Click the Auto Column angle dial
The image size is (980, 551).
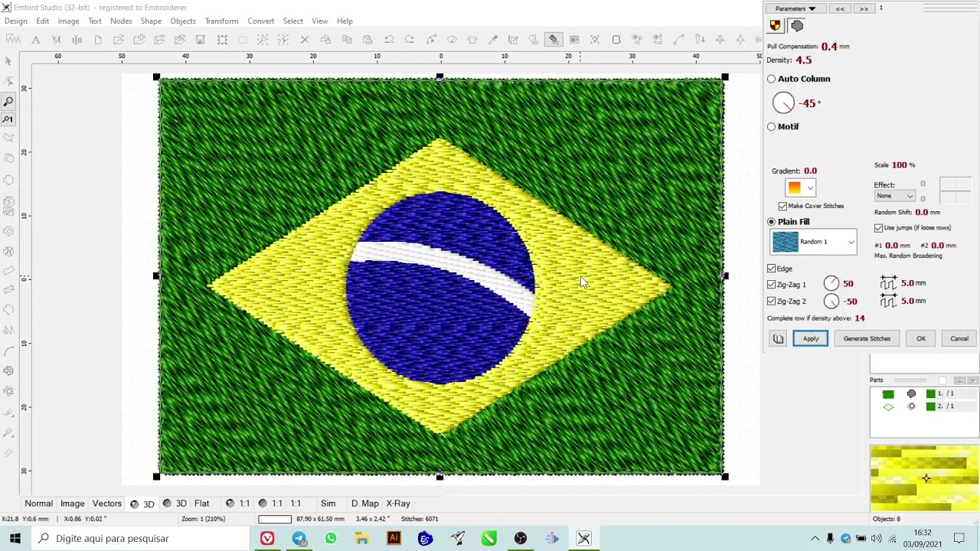(x=783, y=103)
